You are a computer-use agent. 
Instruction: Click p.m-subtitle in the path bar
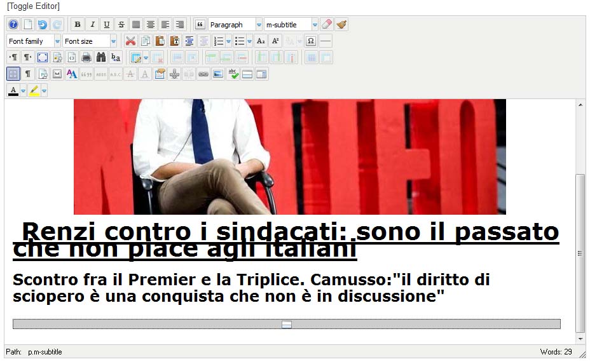[x=45, y=351]
